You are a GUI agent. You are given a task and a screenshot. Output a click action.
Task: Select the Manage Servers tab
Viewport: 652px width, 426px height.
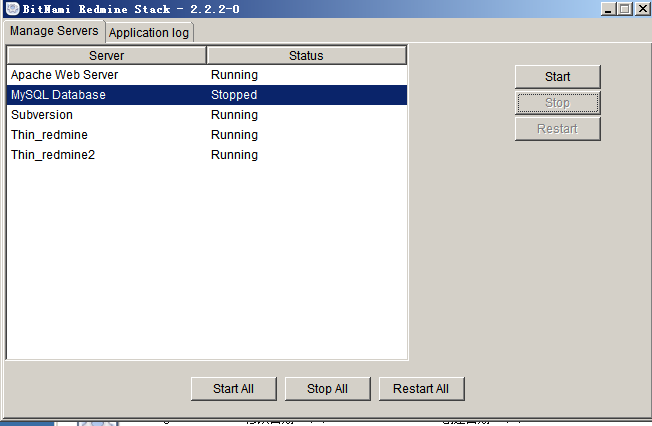tap(54, 31)
